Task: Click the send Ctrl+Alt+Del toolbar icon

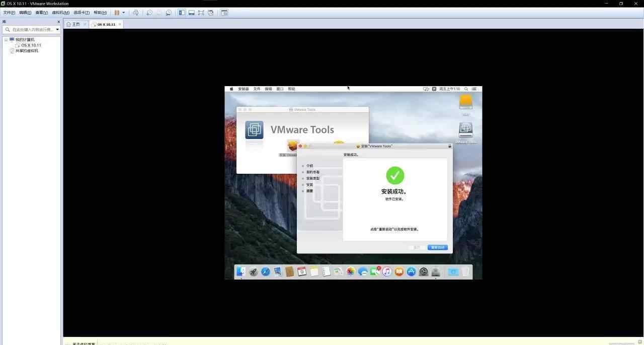Action: coord(135,13)
